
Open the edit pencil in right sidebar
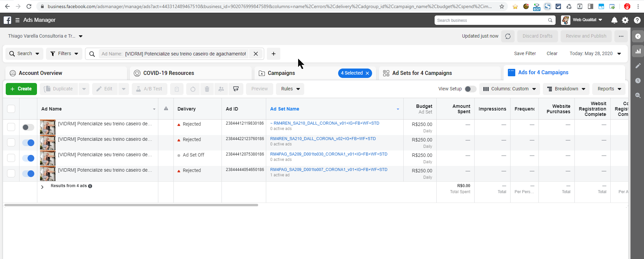[x=638, y=66]
